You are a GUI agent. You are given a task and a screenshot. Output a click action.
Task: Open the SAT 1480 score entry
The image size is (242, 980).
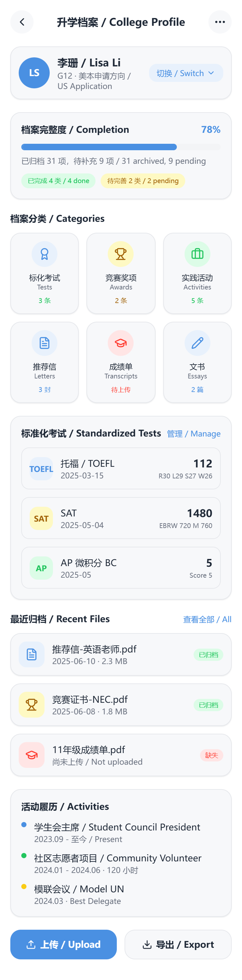pyautogui.click(x=121, y=518)
